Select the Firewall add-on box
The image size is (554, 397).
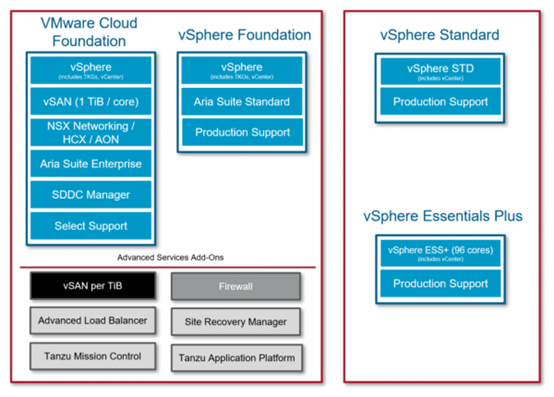coord(236,286)
